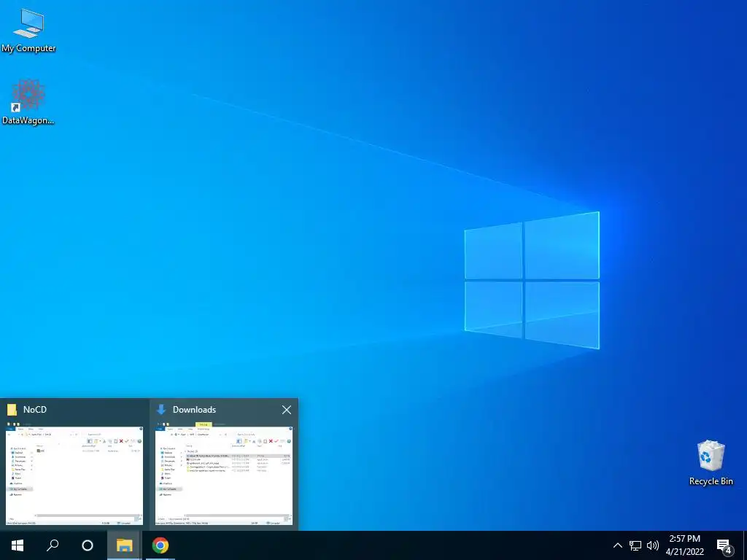
Task: Switch to Google Chrome in the taskbar
Action: [x=160, y=545]
